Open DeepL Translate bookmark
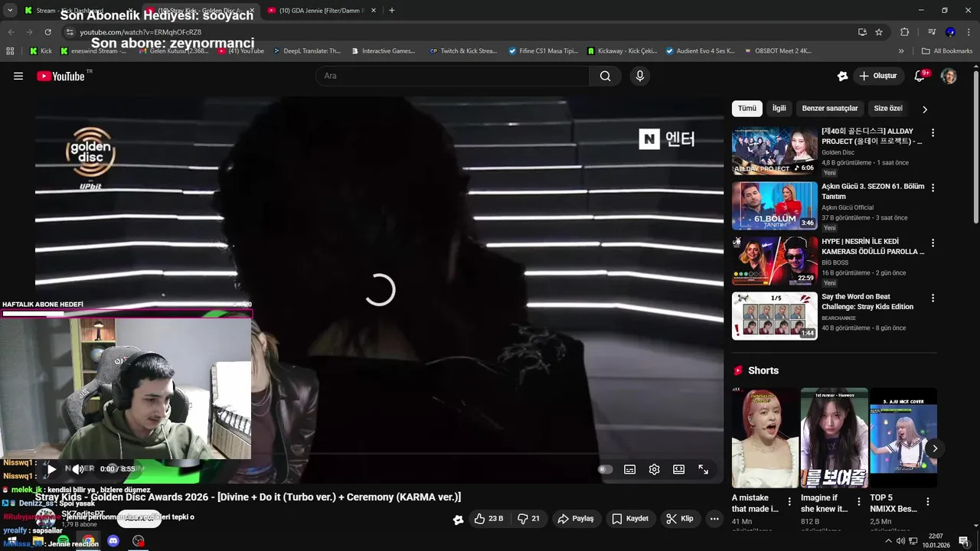The width and height of the screenshot is (980, 551). 307,51
